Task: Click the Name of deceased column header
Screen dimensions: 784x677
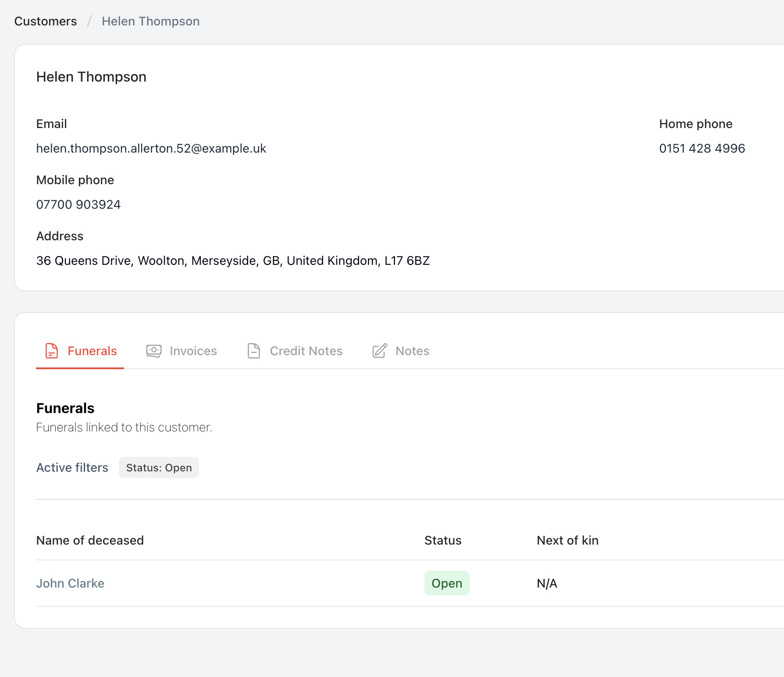Action: click(90, 540)
